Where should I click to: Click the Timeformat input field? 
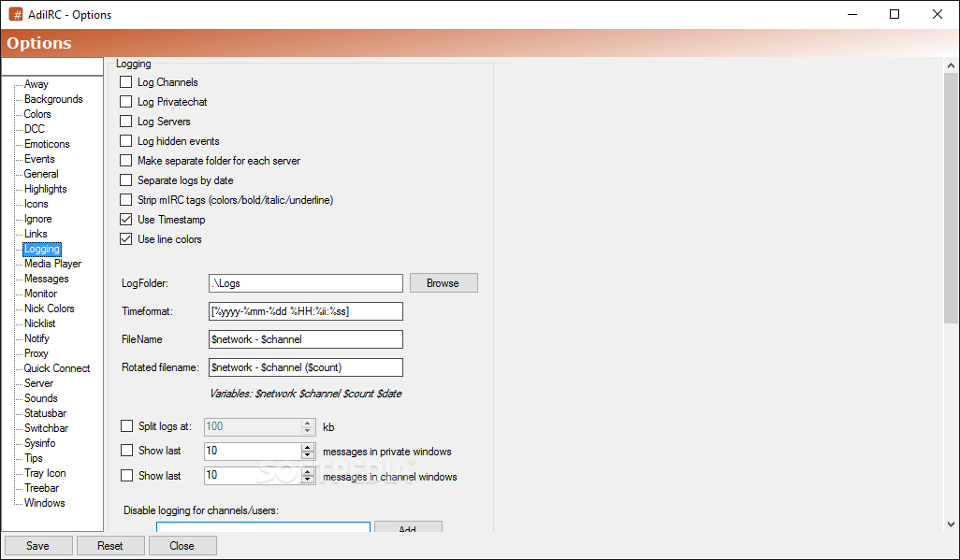click(x=306, y=311)
